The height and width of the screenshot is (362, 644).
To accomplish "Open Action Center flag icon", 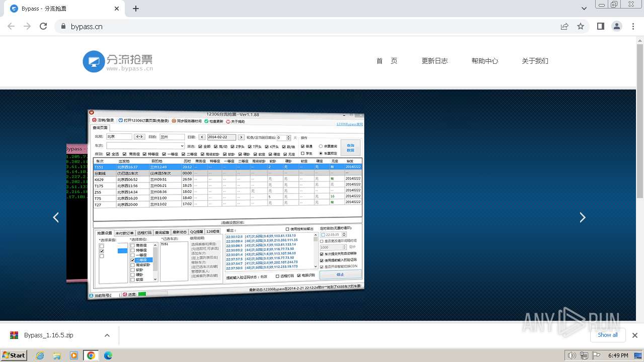I will (596, 355).
